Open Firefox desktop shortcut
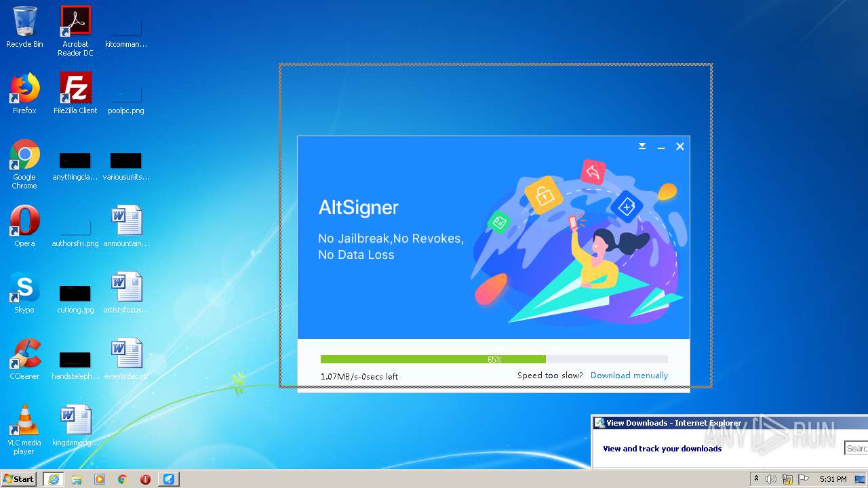 click(24, 94)
